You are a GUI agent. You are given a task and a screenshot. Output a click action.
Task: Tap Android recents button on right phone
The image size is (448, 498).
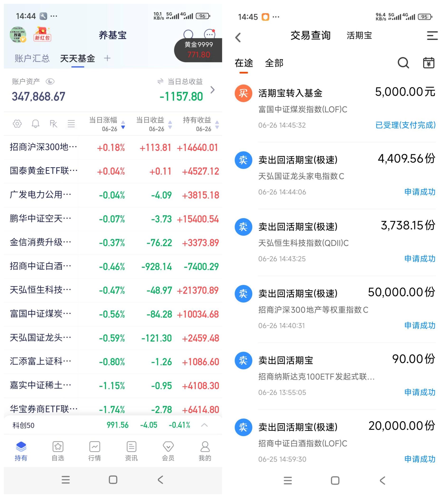tap(288, 480)
